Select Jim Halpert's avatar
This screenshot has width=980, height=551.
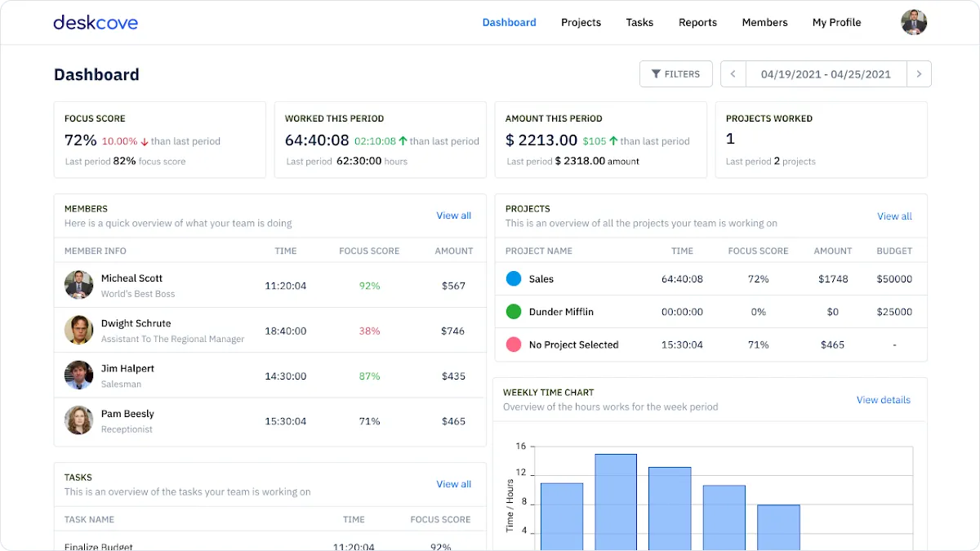(x=78, y=375)
